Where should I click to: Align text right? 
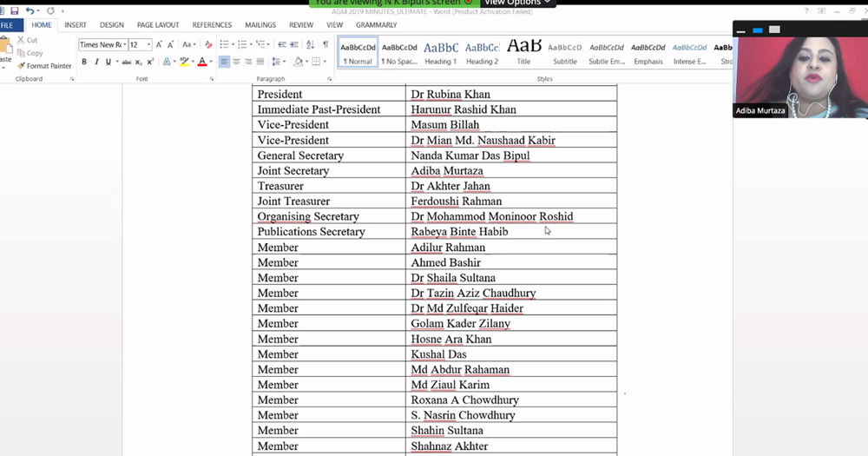click(248, 62)
